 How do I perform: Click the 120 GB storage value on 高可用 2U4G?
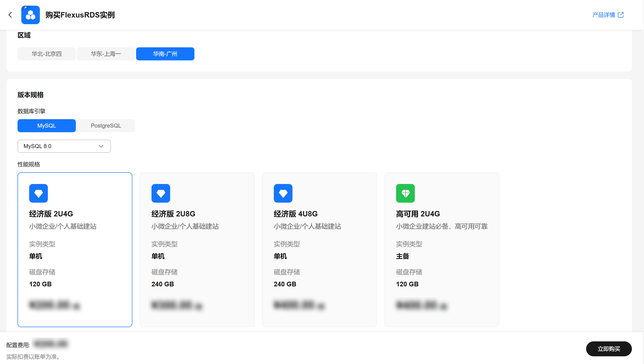(407, 284)
